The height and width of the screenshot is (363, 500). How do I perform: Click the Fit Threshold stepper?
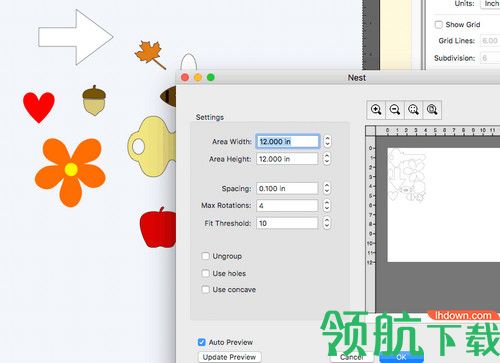coord(327,223)
